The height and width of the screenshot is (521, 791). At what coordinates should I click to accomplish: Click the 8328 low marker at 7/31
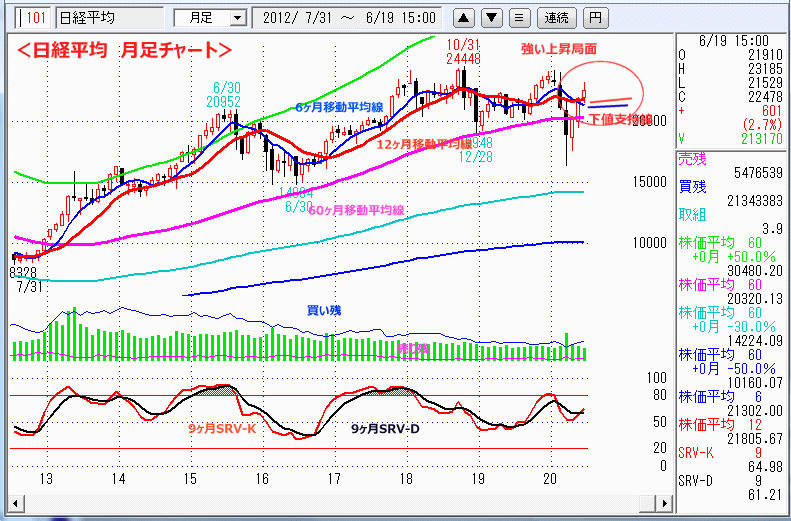coord(24,277)
